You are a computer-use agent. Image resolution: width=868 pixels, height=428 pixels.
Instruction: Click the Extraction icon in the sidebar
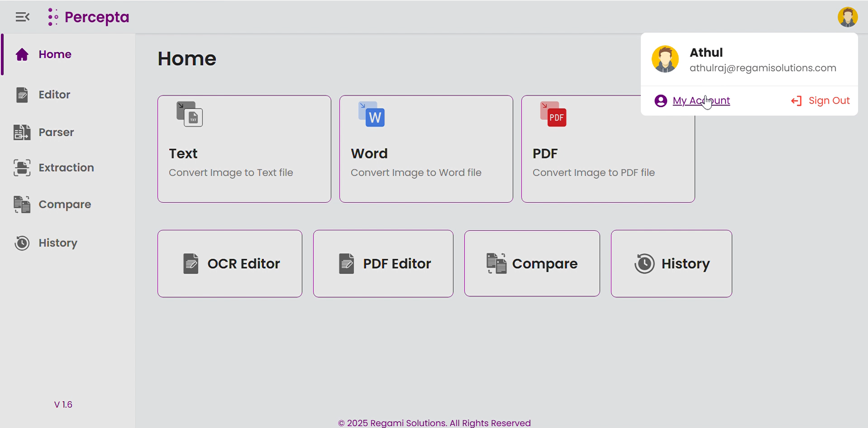pos(21,167)
